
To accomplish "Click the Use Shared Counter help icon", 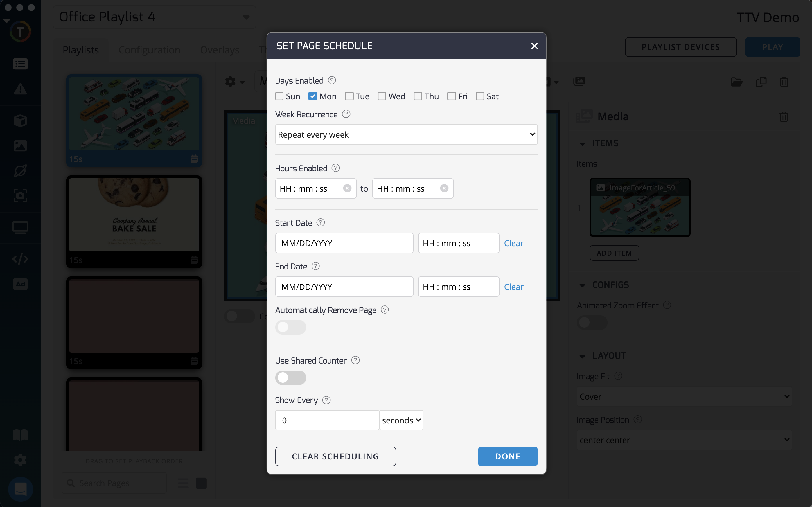I will click(x=355, y=360).
